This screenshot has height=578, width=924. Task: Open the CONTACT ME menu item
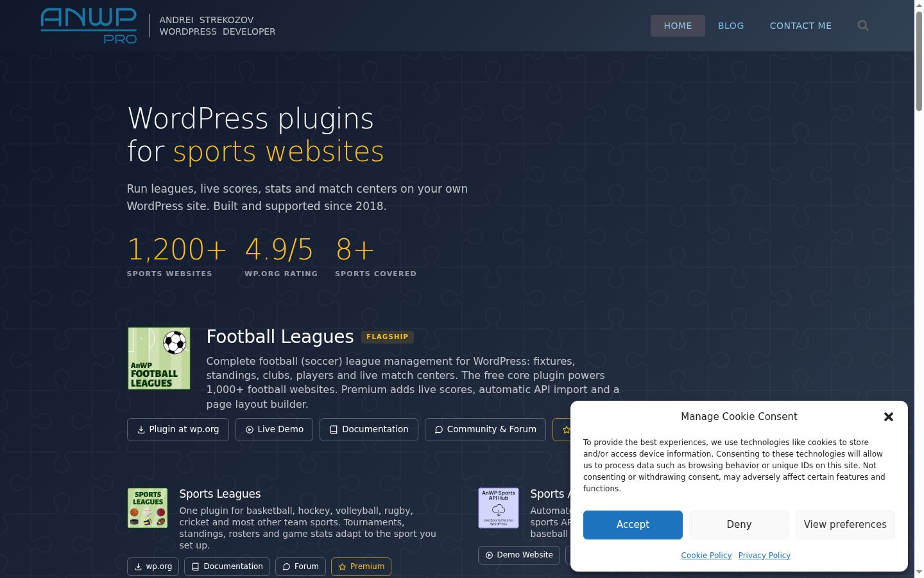click(x=801, y=26)
